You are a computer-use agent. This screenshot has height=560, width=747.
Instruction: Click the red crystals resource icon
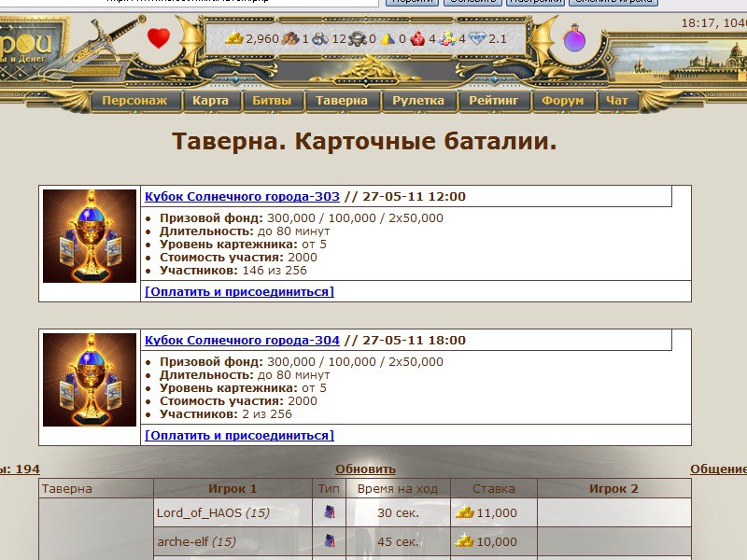click(x=417, y=38)
